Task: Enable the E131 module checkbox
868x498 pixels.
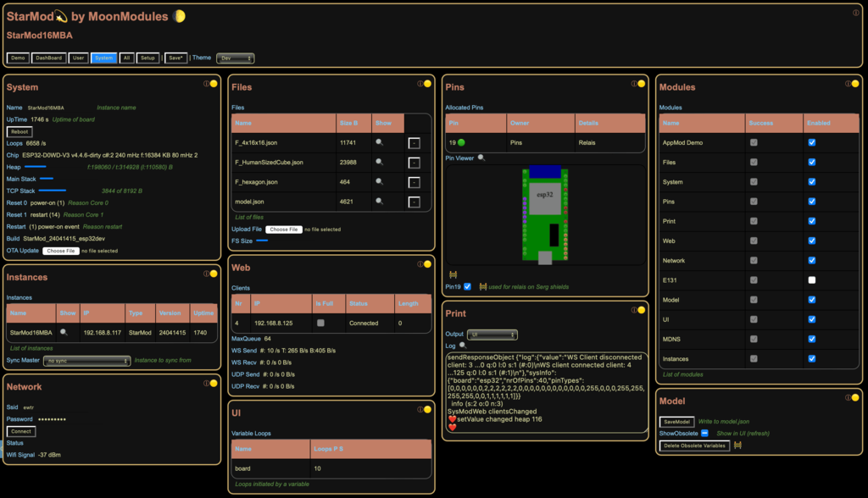Action: (812, 279)
